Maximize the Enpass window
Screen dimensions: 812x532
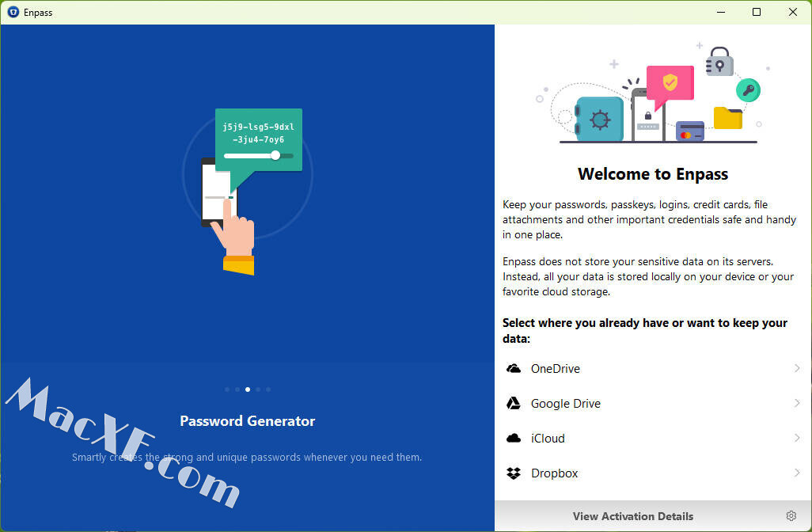pos(757,12)
